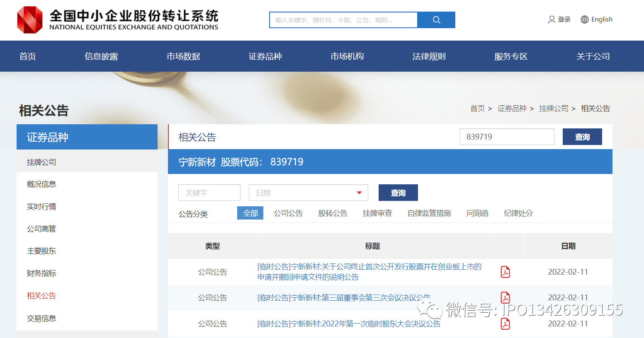The width and height of the screenshot is (644, 338).
Task: Click the 证券品种 sidebar header
Action: point(87,137)
